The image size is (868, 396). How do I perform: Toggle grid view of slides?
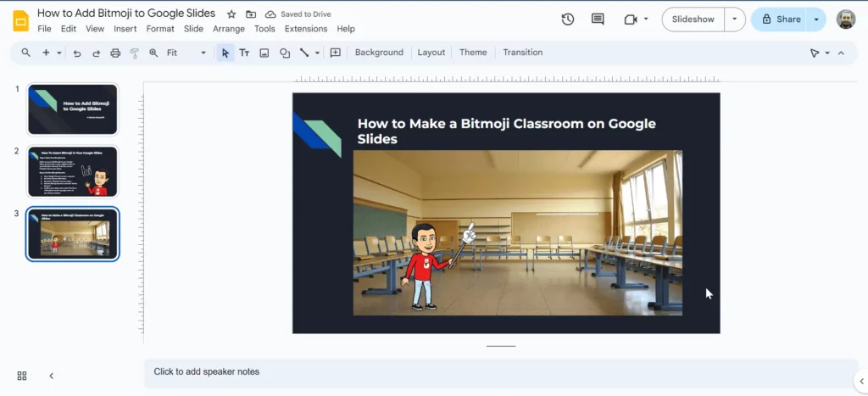22,376
